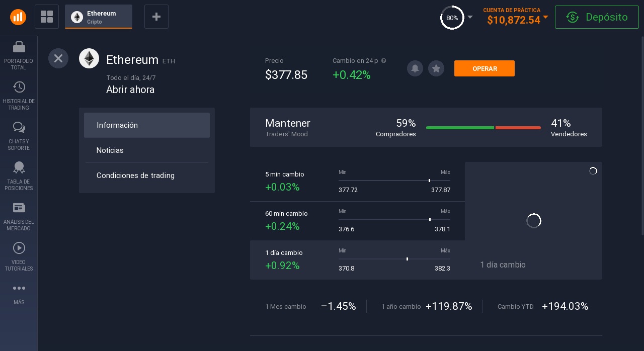Click the +0.42% 24h change value
Screen dimensions: 644x351
352,75
